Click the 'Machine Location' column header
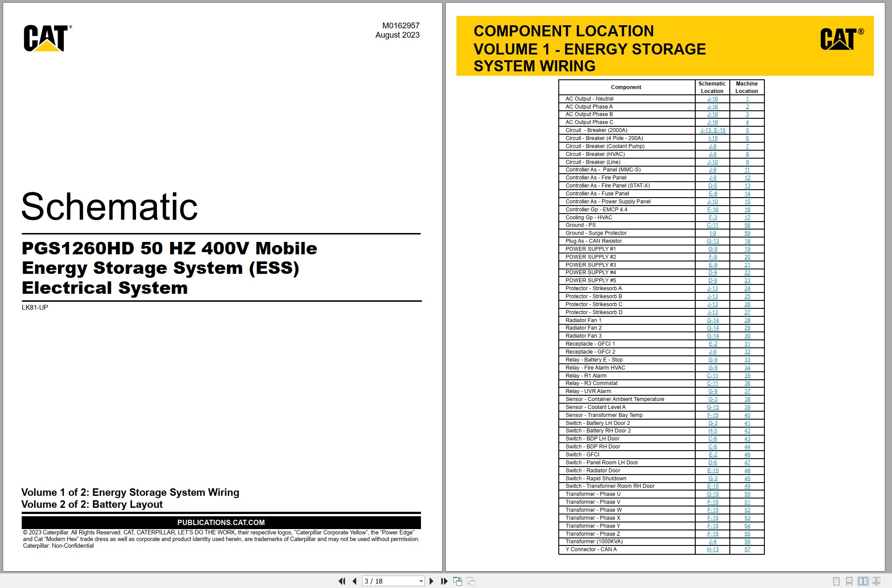This screenshot has width=892, height=588. pos(747,87)
